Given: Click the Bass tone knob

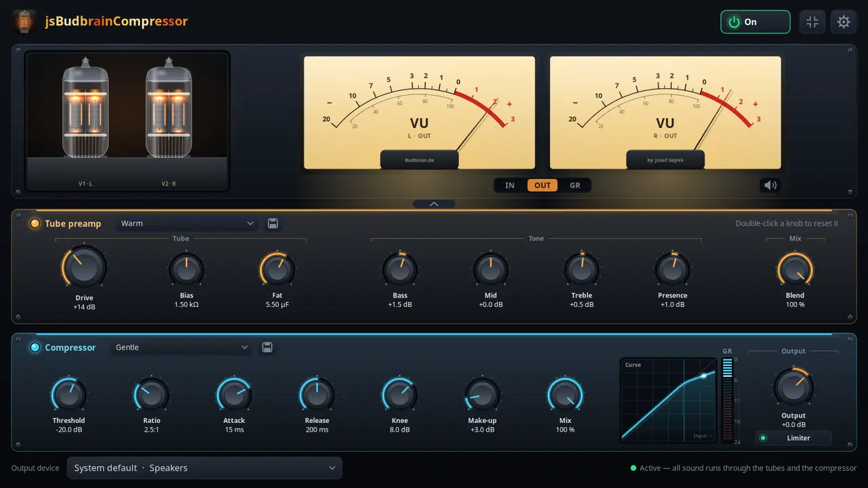Looking at the screenshot, I should tap(400, 270).
